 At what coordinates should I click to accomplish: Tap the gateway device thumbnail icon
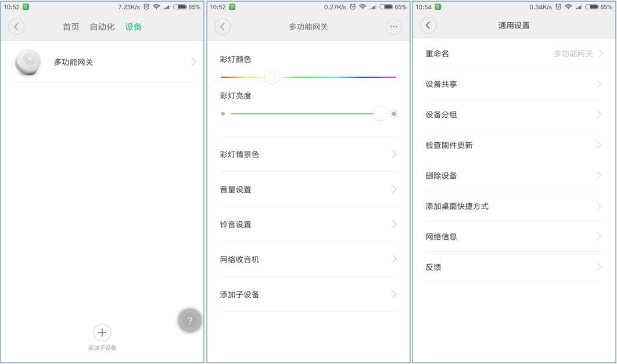click(x=28, y=62)
